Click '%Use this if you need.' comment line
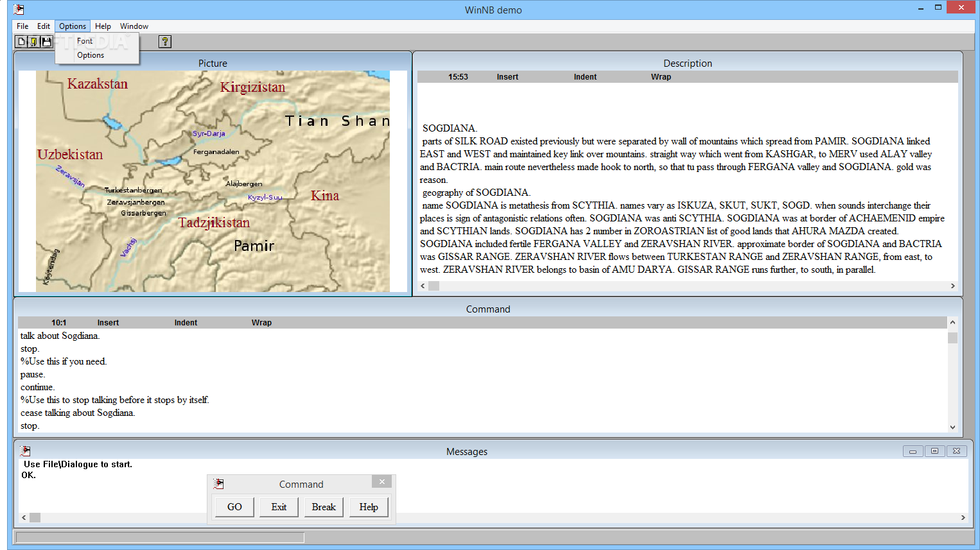The image size is (980, 550). 63,361
